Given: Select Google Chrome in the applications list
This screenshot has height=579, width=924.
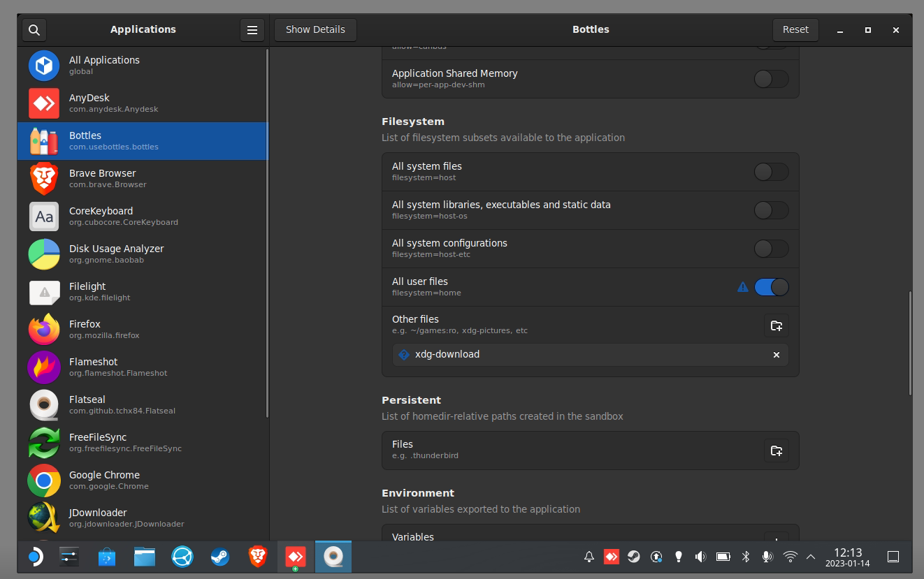Looking at the screenshot, I should pyautogui.click(x=143, y=481).
